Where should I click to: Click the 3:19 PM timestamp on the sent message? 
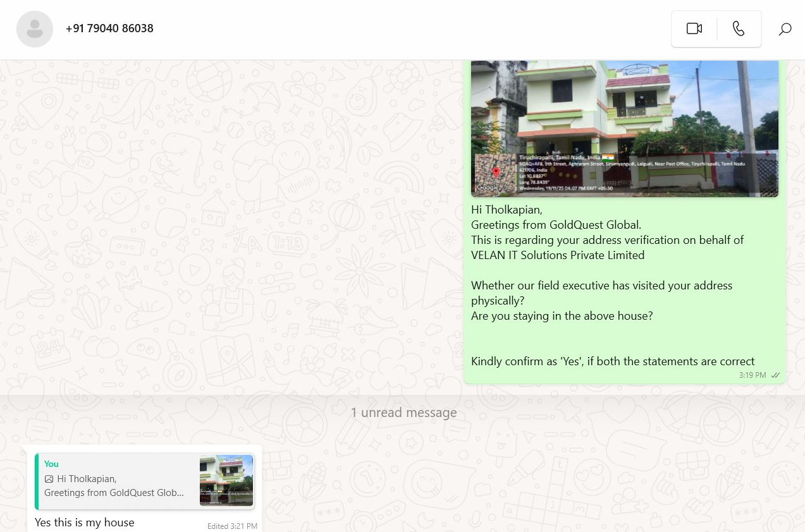[x=753, y=375]
